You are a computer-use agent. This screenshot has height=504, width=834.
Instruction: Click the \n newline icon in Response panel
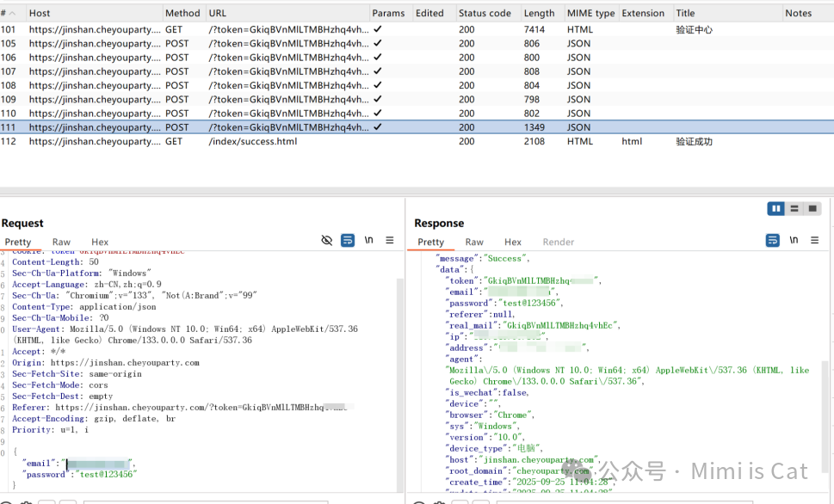click(794, 240)
